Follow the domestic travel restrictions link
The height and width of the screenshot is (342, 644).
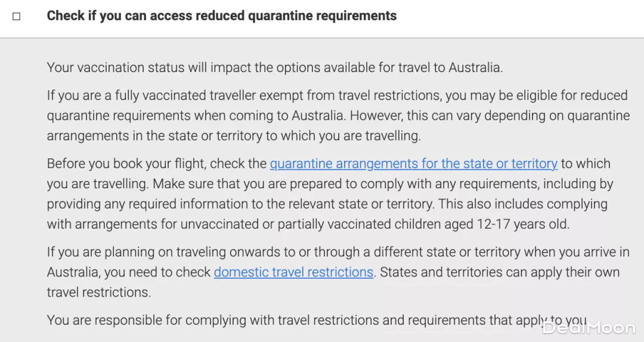click(293, 272)
